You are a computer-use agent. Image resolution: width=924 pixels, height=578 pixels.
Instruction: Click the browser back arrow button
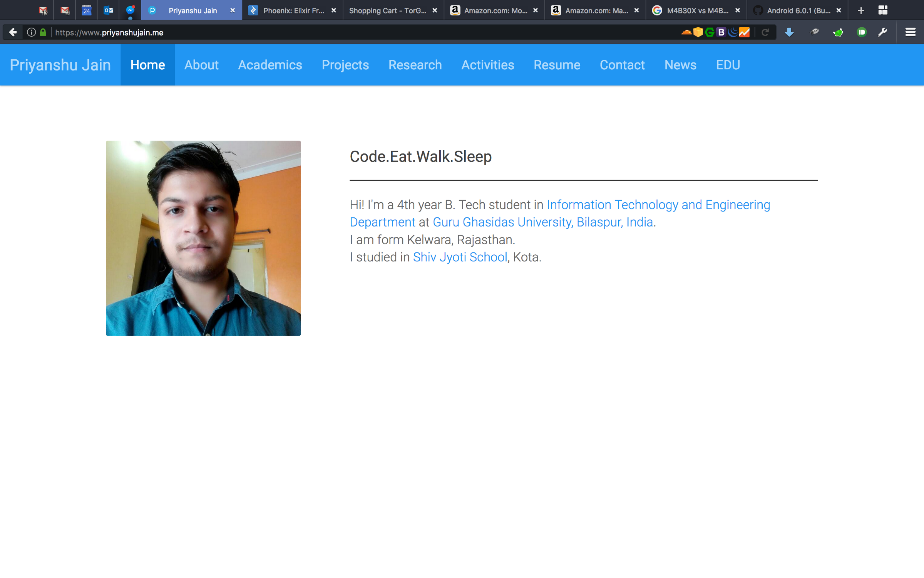coord(13,32)
